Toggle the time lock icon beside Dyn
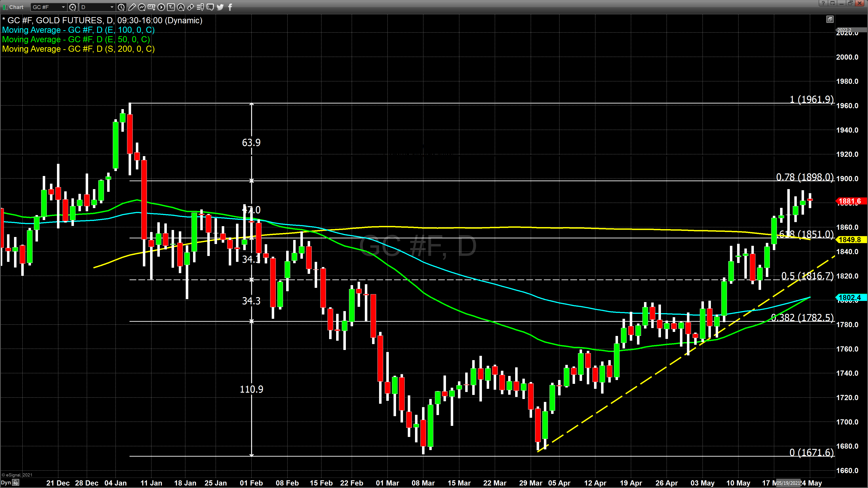The width and height of the screenshot is (868, 488). tap(16, 483)
